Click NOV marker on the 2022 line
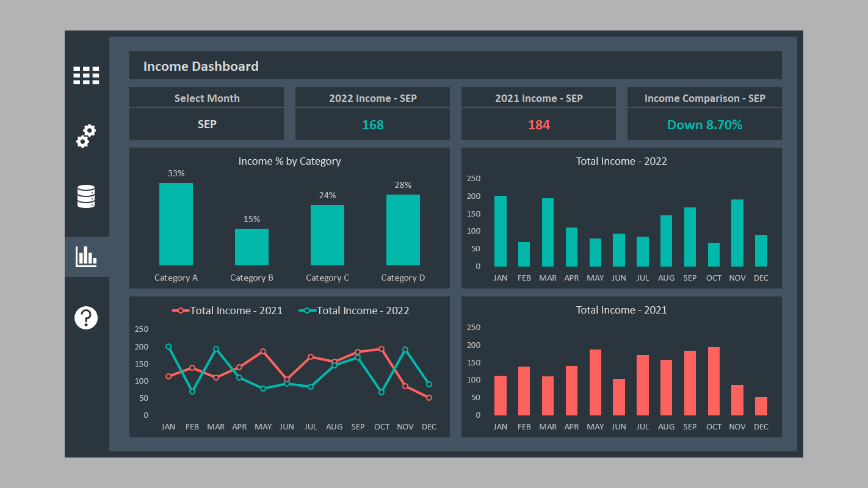The width and height of the screenshot is (868, 488). tap(405, 350)
